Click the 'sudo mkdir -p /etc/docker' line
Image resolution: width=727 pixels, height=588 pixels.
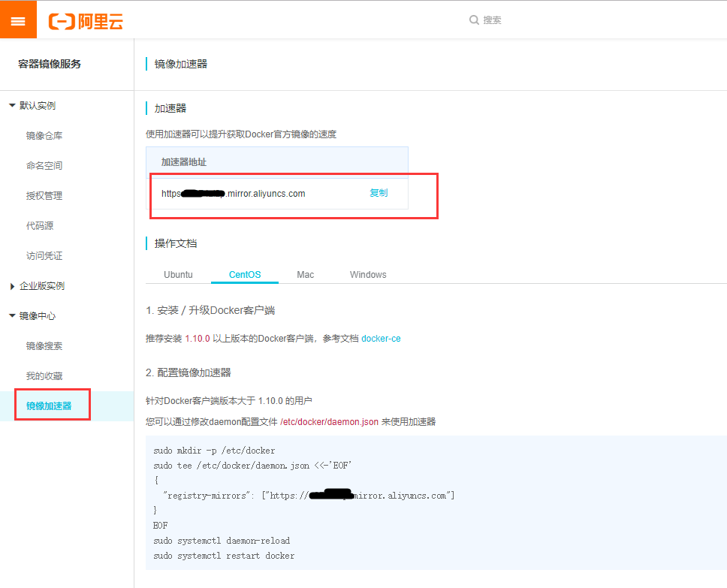[x=214, y=451]
